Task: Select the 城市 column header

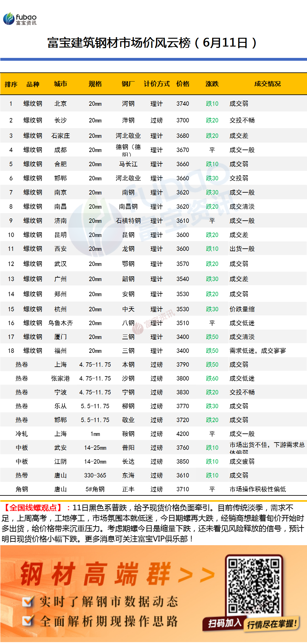Action: [x=61, y=84]
